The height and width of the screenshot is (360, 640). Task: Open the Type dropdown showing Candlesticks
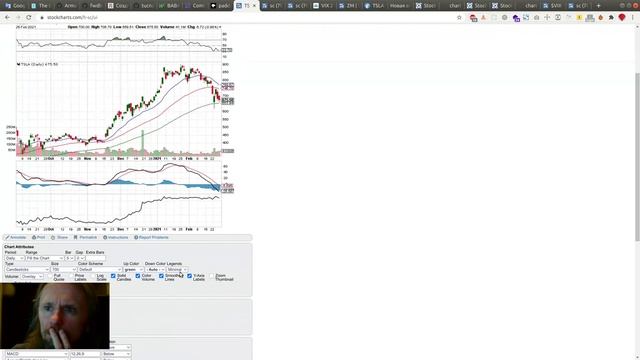click(x=27, y=269)
